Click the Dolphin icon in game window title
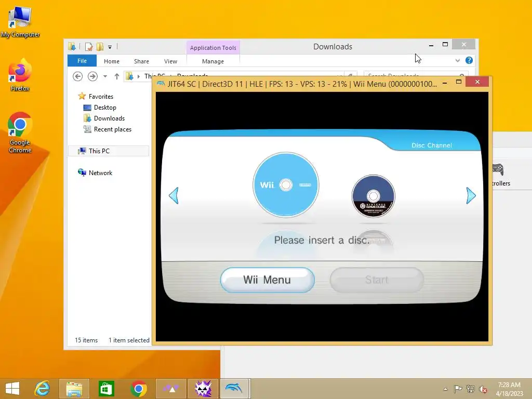This screenshot has height=399, width=532. (x=161, y=84)
